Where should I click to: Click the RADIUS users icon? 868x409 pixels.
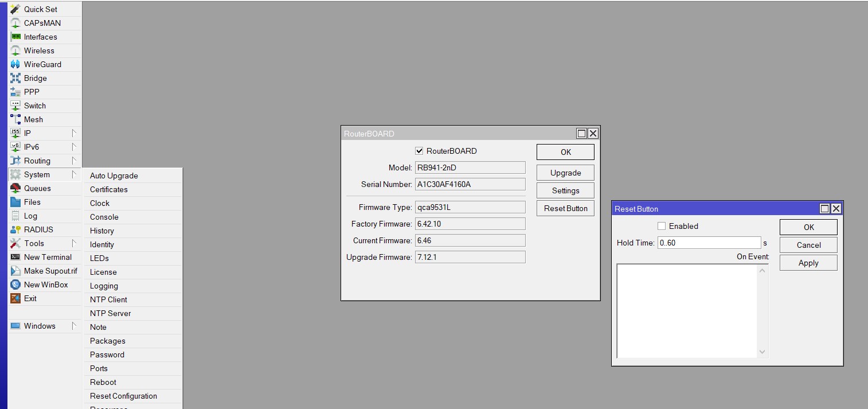15,229
